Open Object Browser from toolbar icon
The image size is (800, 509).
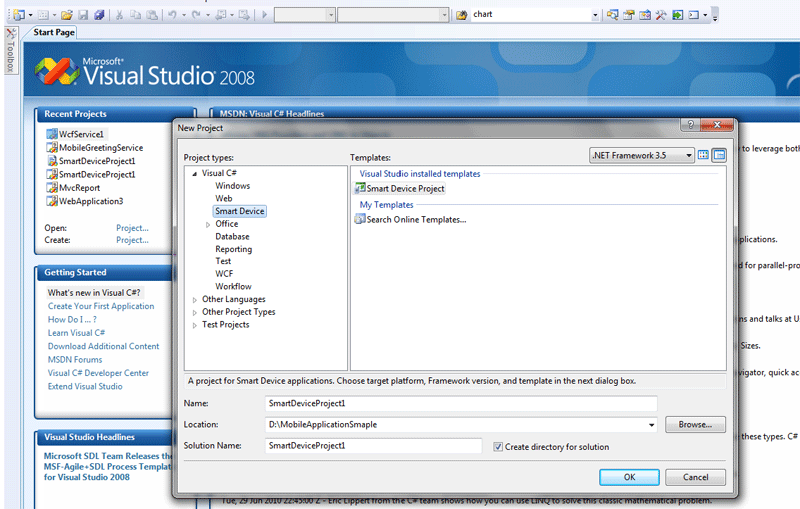[645, 15]
